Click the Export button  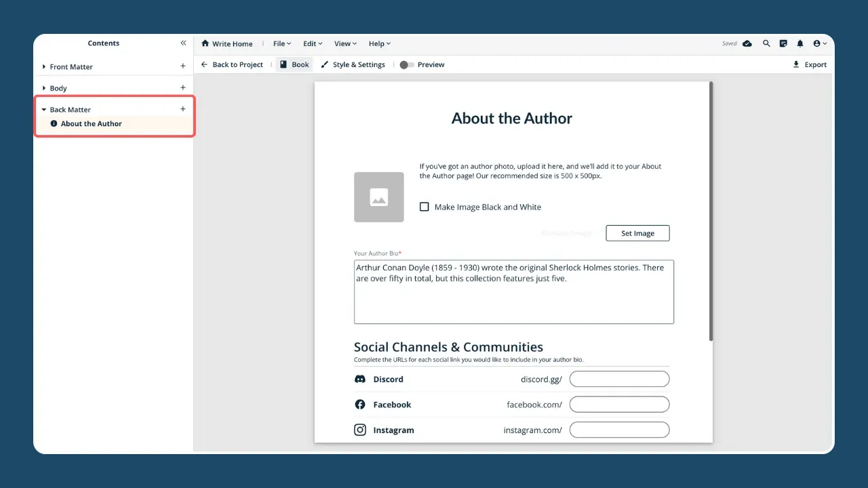tap(810, 64)
